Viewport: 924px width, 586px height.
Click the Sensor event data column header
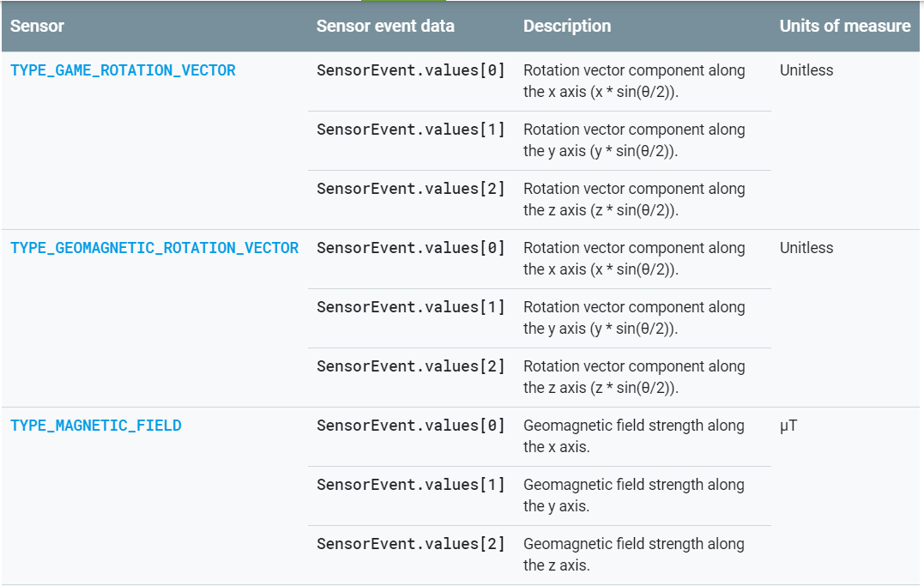pyautogui.click(x=386, y=27)
